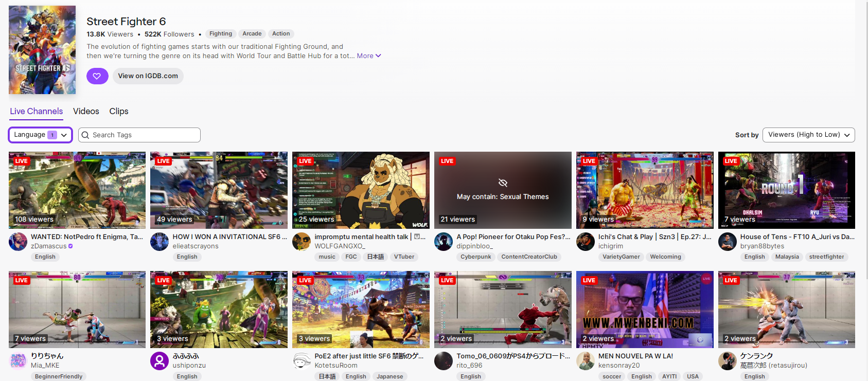The height and width of the screenshot is (381, 868).
Task: Go to zDamascus channel name link
Action: pos(49,246)
